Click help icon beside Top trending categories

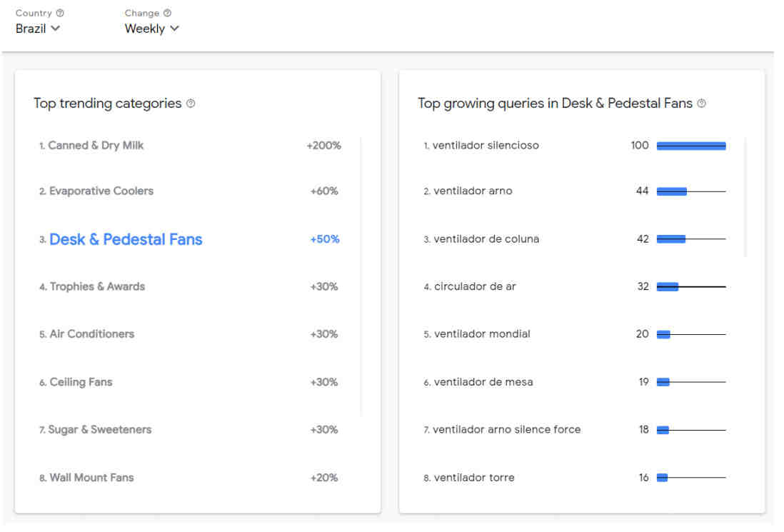click(191, 104)
